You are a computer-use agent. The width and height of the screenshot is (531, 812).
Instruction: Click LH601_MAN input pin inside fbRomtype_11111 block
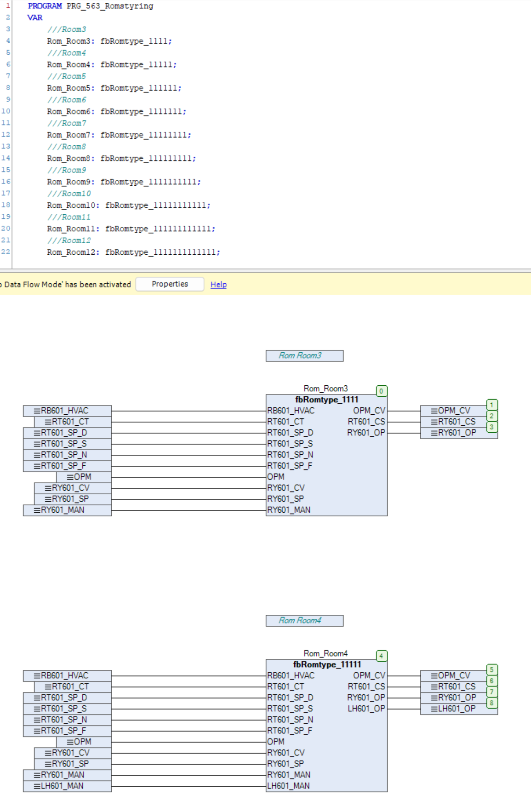pos(288,786)
